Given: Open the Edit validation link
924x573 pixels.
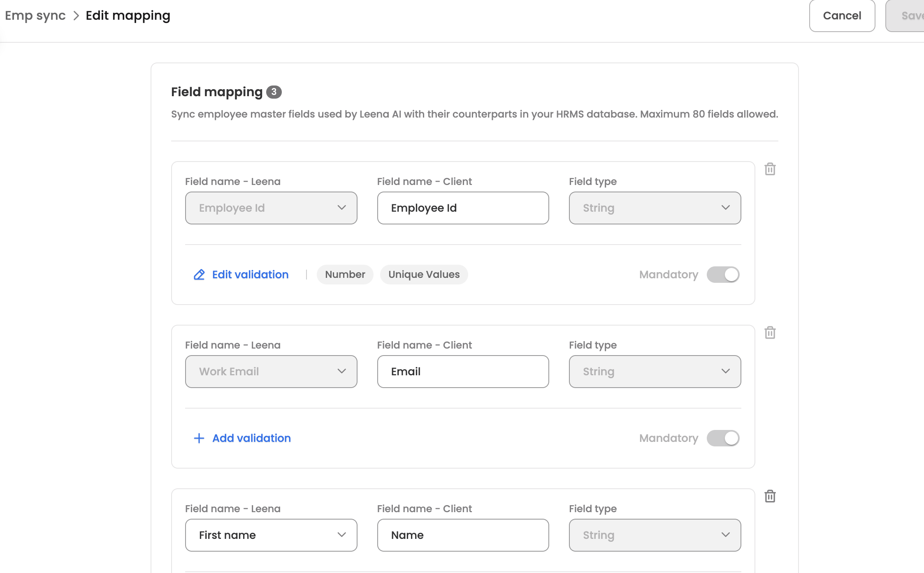Looking at the screenshot, I should pyautogui.click(x=250, y=275).
